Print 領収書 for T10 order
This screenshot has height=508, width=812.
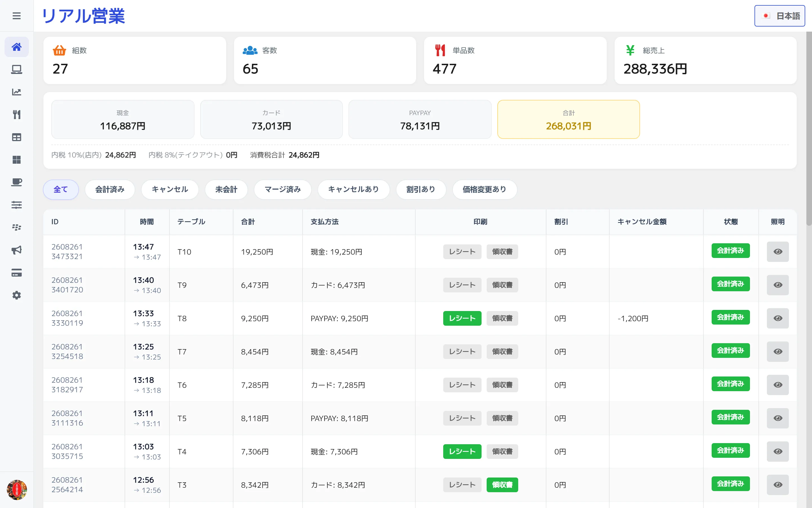502,252
